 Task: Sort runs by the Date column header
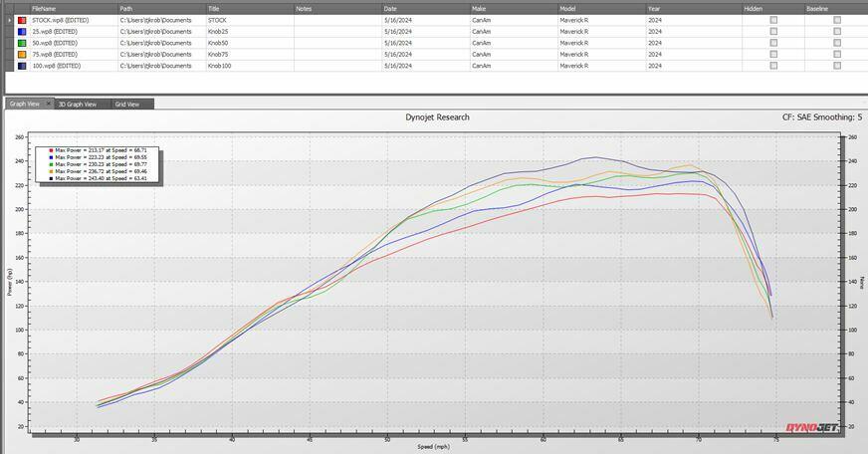426,9
